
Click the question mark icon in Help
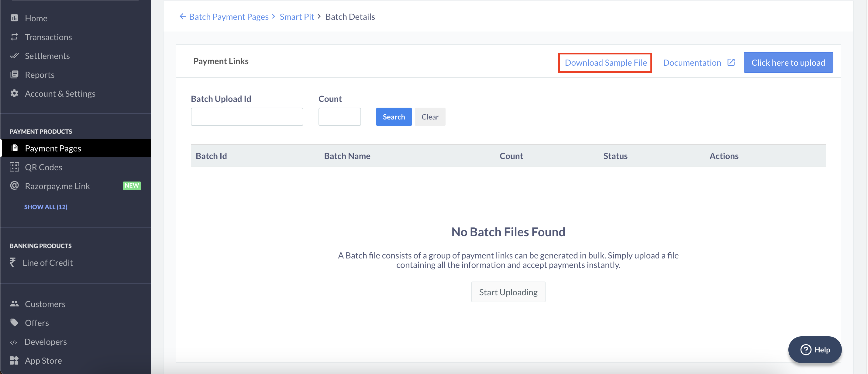805,350
